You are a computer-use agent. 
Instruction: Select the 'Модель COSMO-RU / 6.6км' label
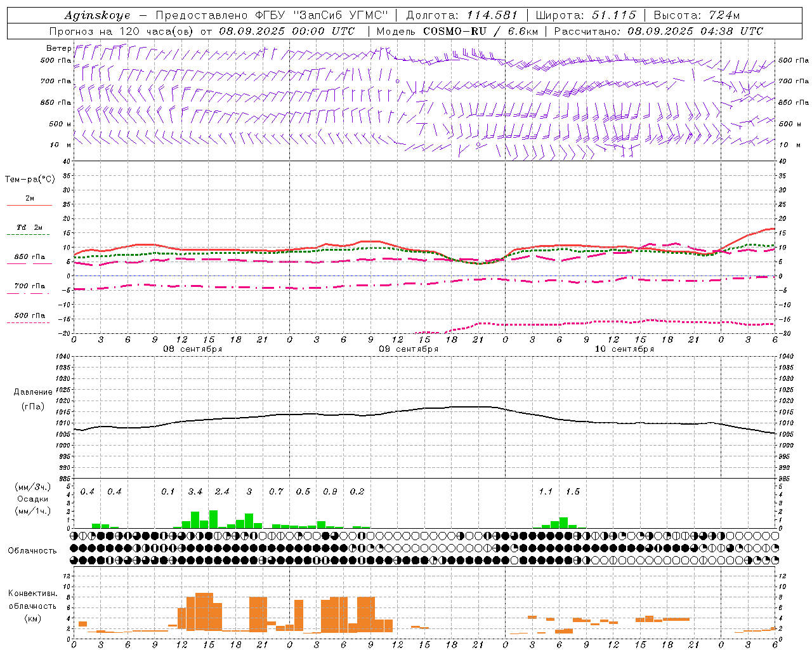[x=457, y=31]
